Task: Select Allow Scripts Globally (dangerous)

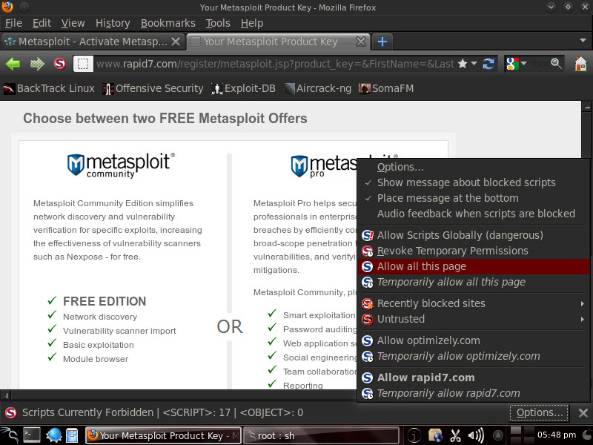Action: point(473,235)
